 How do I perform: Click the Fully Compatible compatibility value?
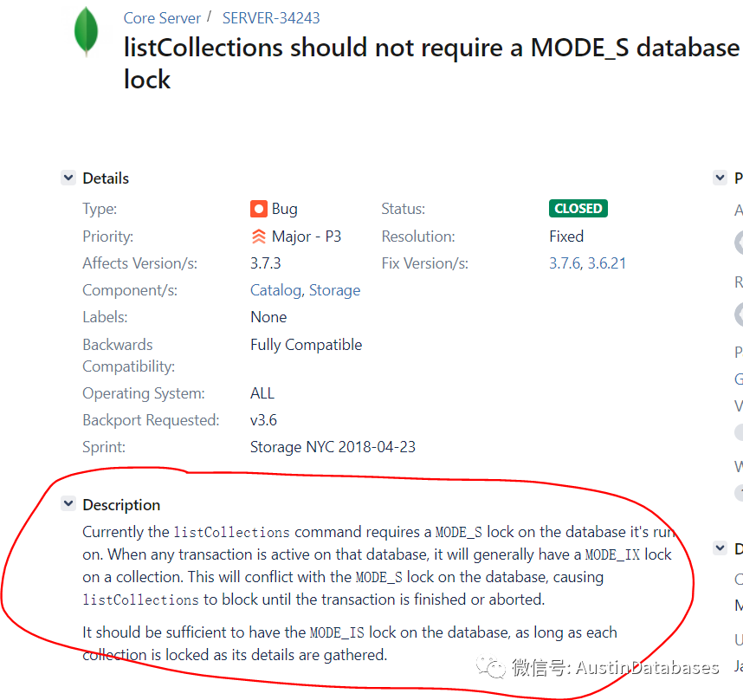click(x=306, y=345)
